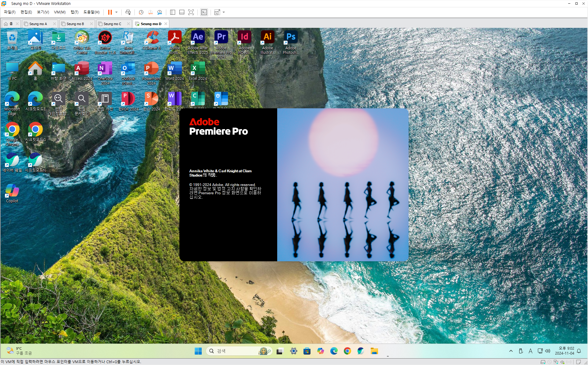Open the VM(M) menu
Image resolution: width=588 pixels, height=365 pixels.
pos(60,12)
